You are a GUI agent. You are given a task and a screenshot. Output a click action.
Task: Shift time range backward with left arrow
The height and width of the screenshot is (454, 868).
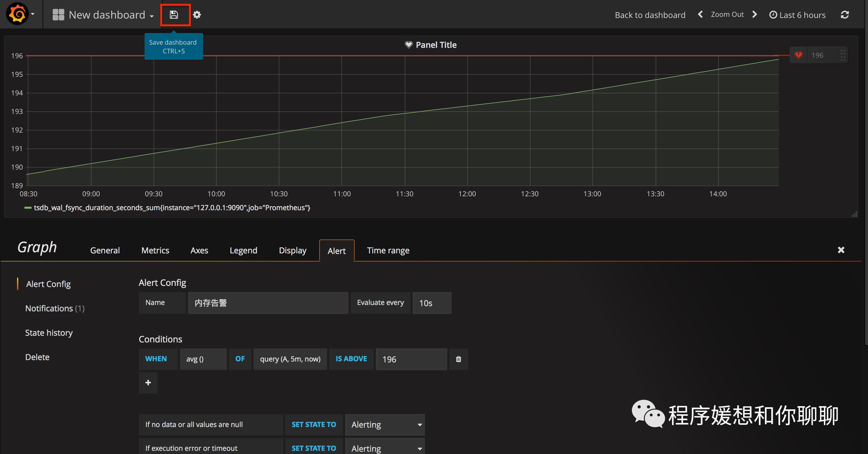700,14
